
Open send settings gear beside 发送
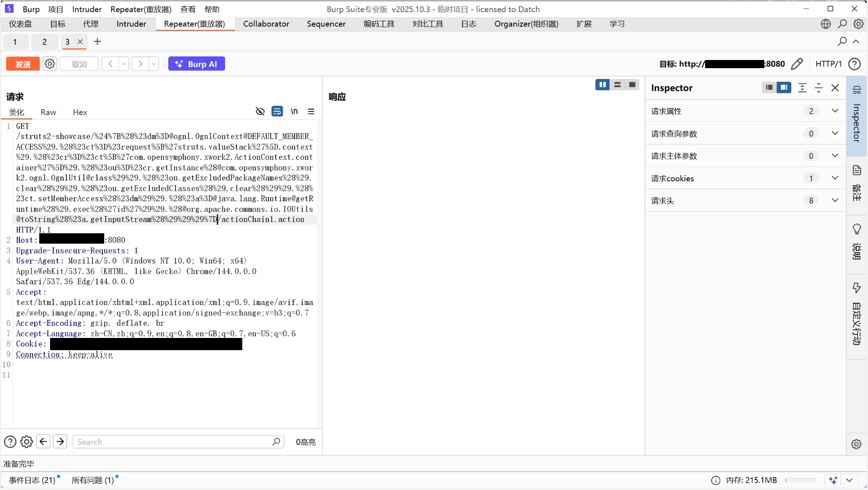[50, 64]
